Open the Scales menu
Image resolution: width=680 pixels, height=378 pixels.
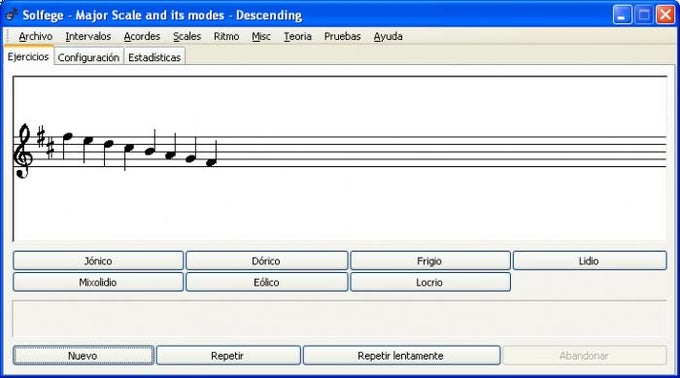(x=187, y=36)
